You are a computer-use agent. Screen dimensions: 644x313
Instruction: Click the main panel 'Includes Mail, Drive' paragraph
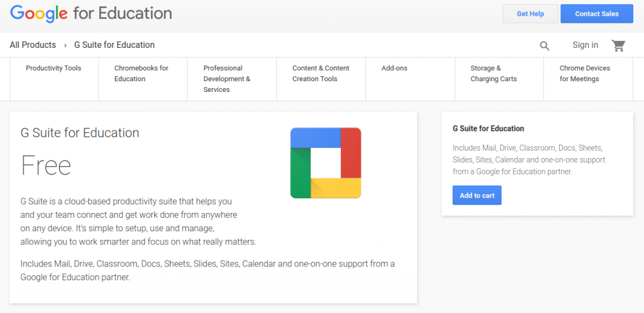pos(208,270)
